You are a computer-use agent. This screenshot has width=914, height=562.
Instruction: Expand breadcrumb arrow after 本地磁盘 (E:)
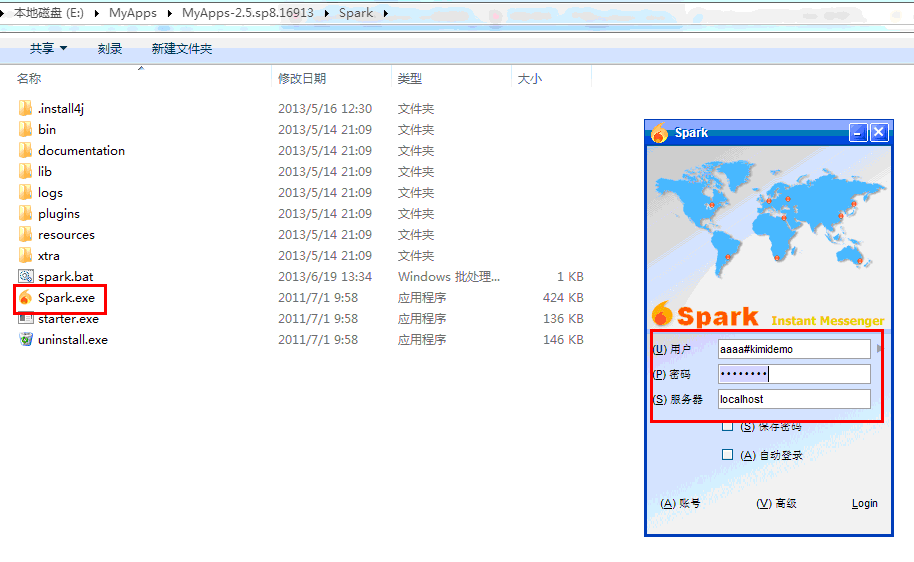pyautogui.click(x=96, y=13)
